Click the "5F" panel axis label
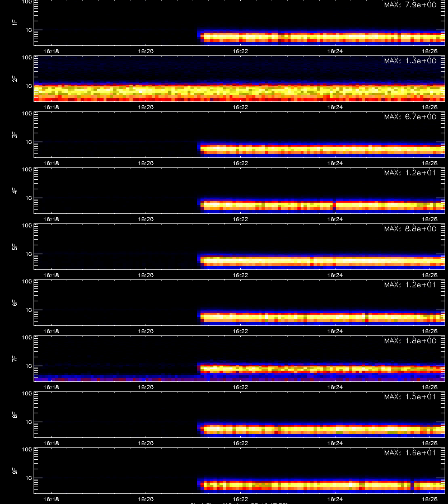 (x=15, y=246)
